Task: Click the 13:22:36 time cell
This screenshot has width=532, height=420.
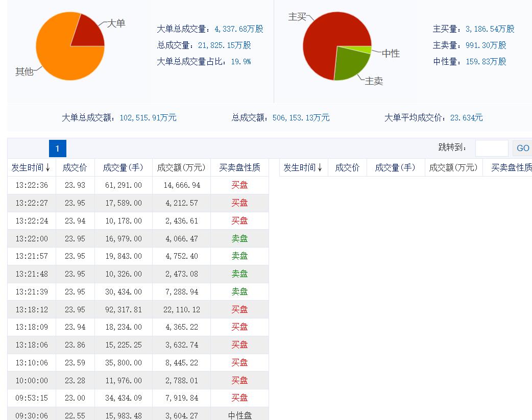Action: click(x=32, y=185)
